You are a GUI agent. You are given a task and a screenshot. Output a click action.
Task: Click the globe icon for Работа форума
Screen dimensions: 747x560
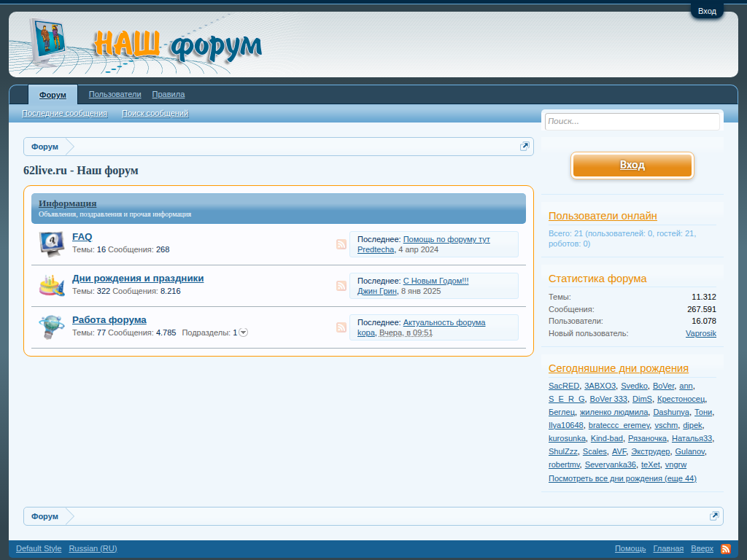tap(52, 327)
